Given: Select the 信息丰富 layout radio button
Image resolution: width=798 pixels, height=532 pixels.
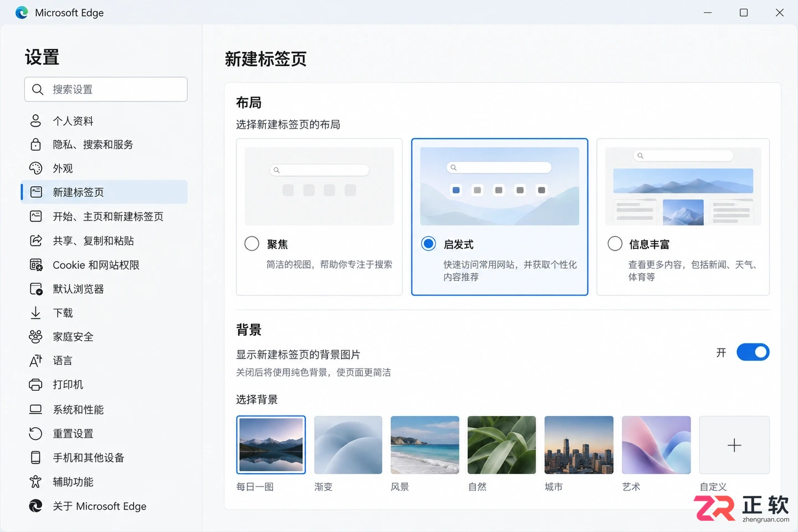Looking at the screenshot, I should (x=615, y=244).
